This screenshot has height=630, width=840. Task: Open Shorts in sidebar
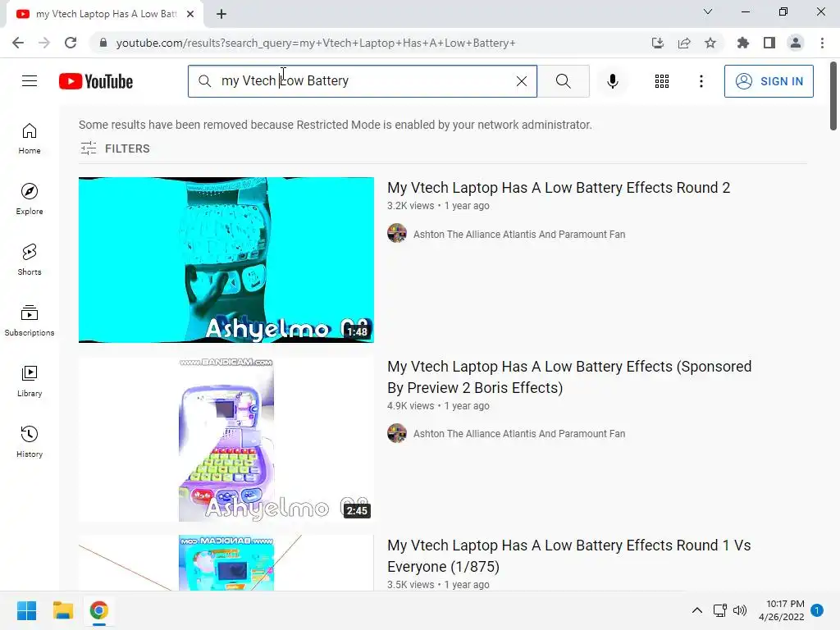click(30, 260)
